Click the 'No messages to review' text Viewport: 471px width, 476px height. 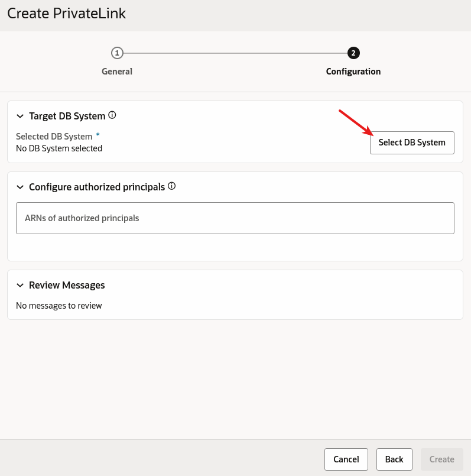pyautogui.click(x=59, y=306)
